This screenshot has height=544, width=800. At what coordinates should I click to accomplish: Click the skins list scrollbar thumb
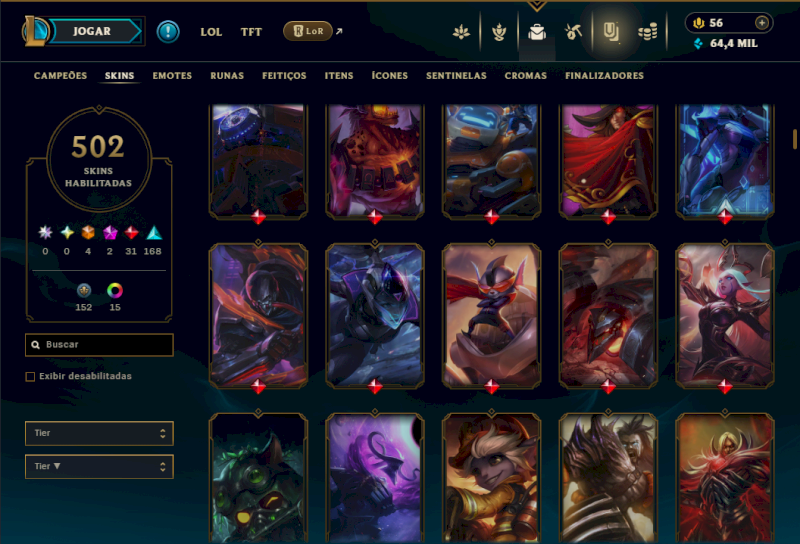(794, 139)
